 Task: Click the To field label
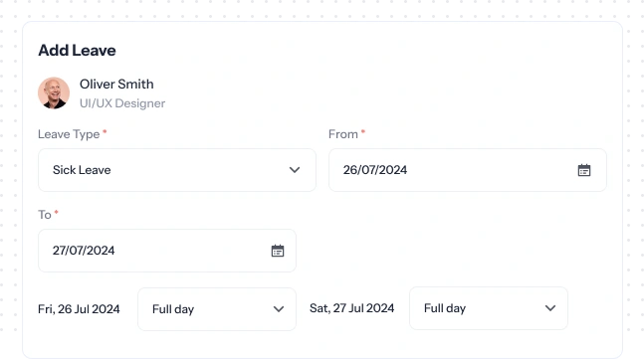coord(45,215)
